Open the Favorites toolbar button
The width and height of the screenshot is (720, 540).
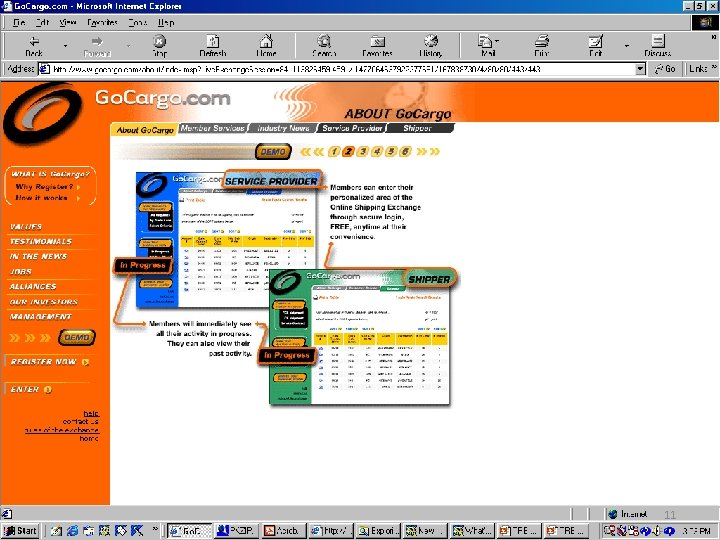pos(377,46)
